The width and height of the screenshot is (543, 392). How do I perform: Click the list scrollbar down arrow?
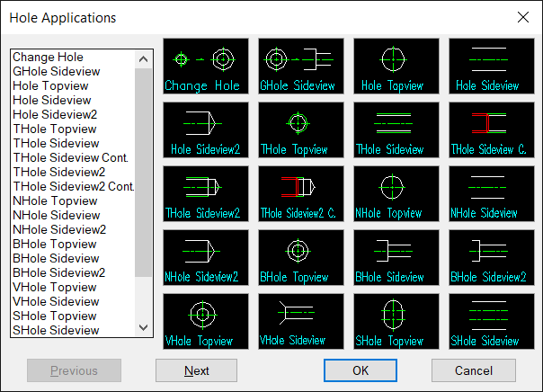[x=143, y=327]
